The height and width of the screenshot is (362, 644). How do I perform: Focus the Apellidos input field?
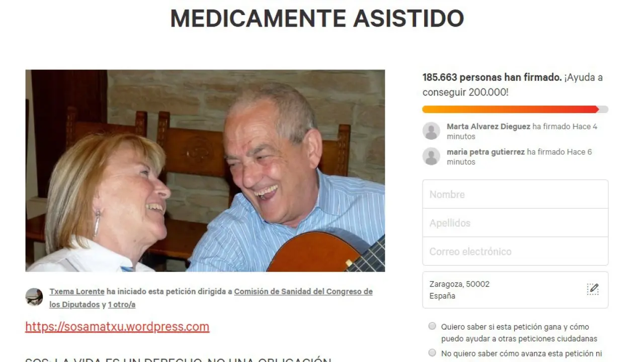(515, 223)
